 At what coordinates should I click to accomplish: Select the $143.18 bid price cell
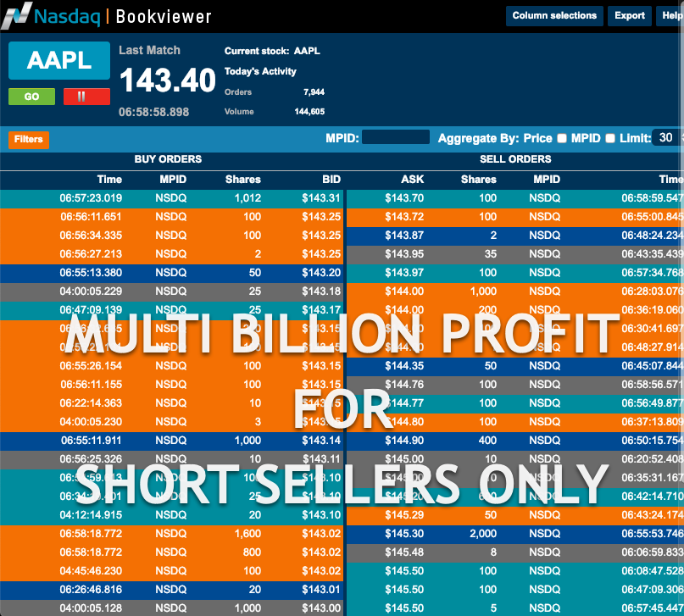pos(320,291)
